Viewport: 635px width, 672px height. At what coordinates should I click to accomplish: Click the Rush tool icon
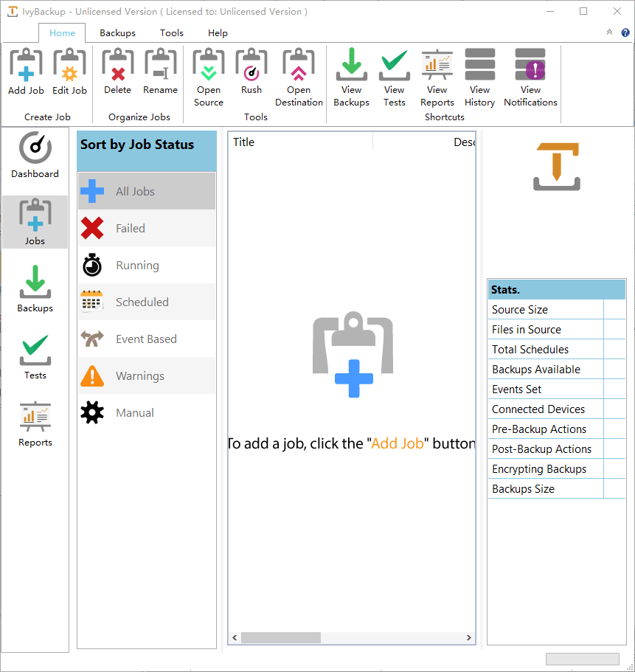(x=251, y=71)
